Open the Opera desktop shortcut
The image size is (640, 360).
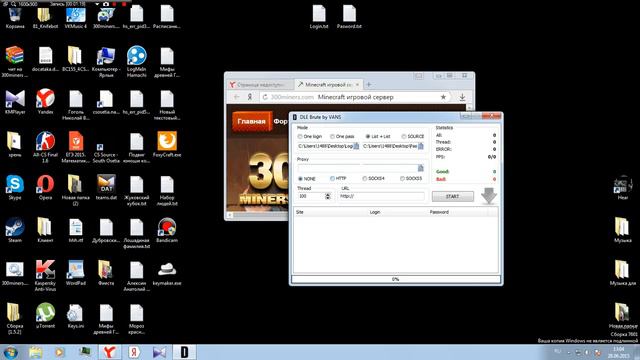(x=45, y=187)
